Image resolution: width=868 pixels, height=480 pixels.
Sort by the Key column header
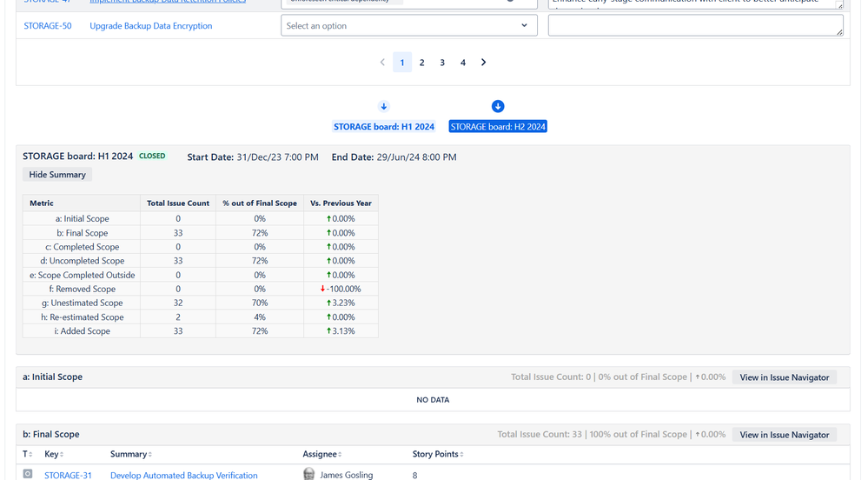pos(54,454)
